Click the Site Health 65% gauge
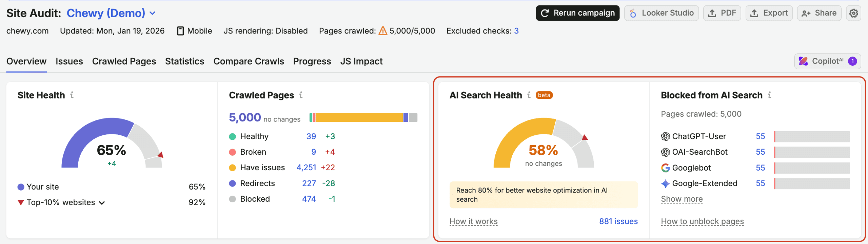The height and width of the screenshot is (244, 868). (x=112, y=142)
